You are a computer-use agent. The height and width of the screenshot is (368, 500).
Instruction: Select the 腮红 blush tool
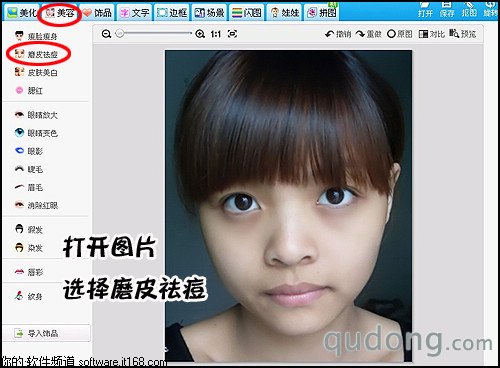(29, 90)
